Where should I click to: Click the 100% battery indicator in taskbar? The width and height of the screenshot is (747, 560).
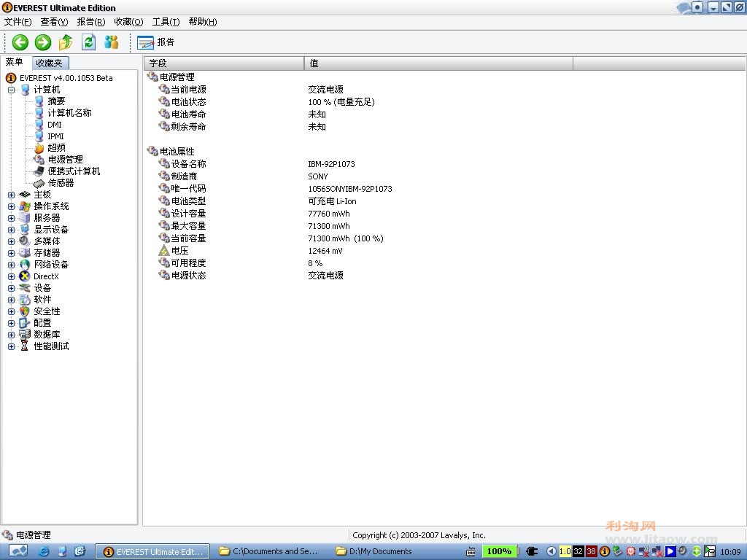(499, 551)
